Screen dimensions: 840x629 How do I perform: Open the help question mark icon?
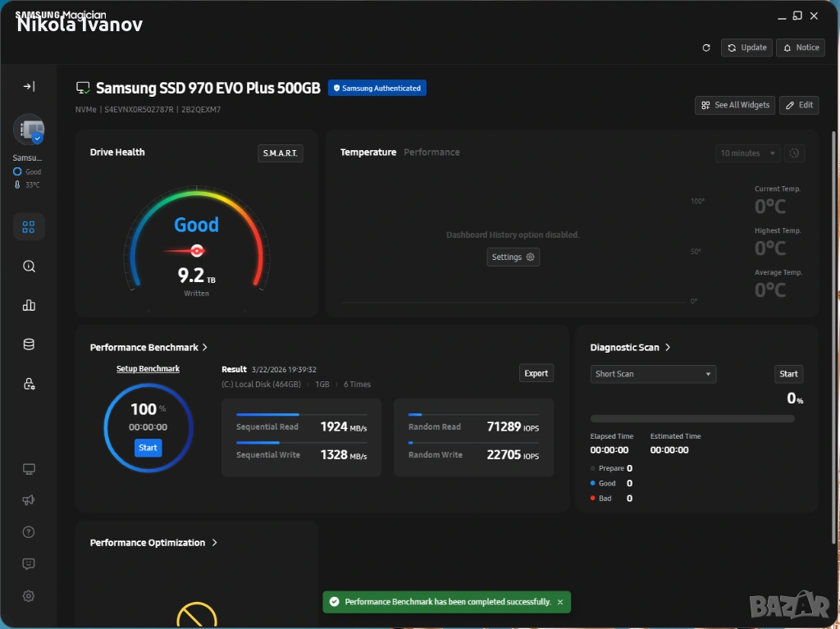29,532
